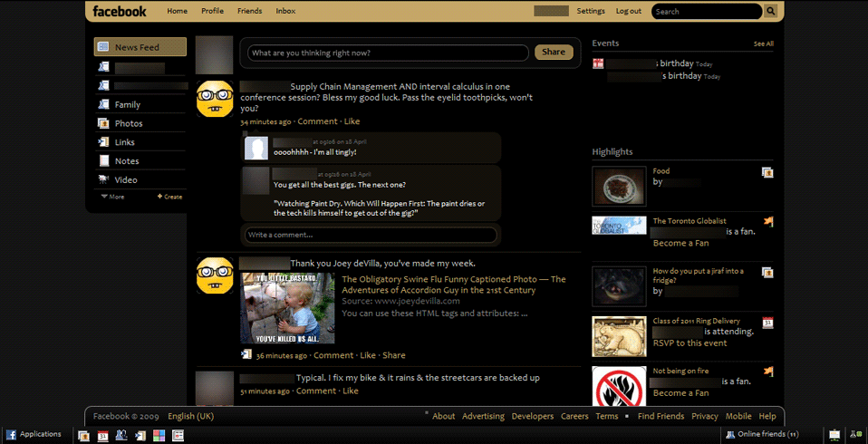Click the search magnifier button
Image resolution: width=868 pixels, height=444 pixels.
click(770, 11)
